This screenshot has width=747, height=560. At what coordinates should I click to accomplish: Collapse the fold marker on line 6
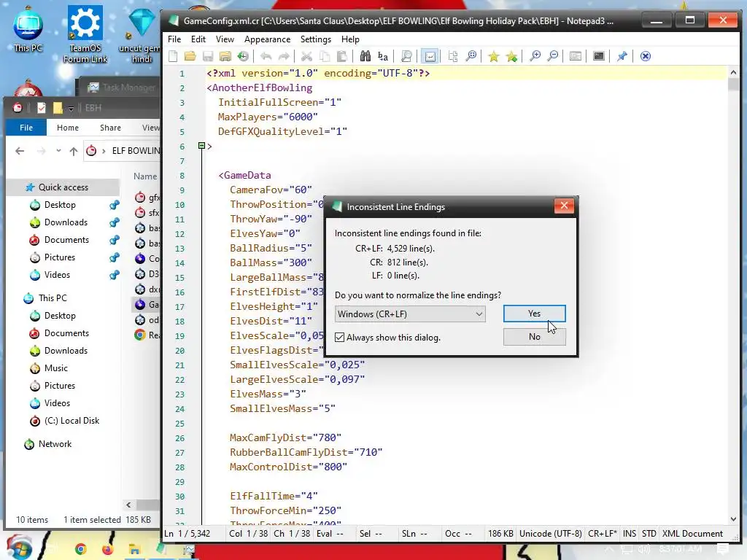pos(201,146)
